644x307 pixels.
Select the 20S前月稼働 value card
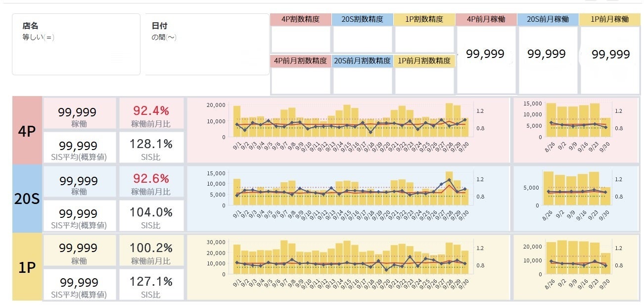click(547, 54)
